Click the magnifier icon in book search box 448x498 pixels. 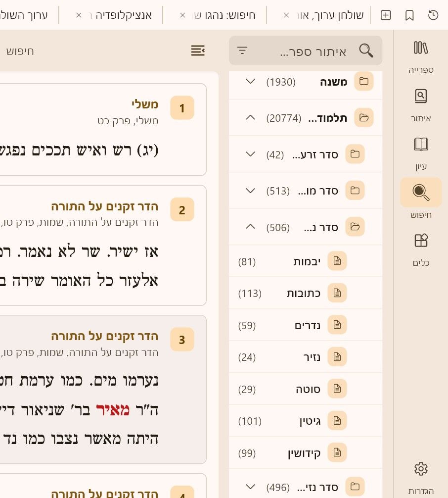366,50
